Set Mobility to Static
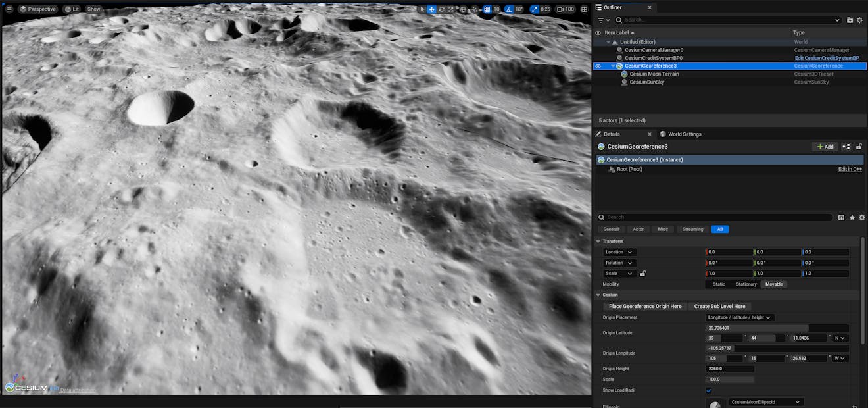868x408 pixels. coord(720,284)
